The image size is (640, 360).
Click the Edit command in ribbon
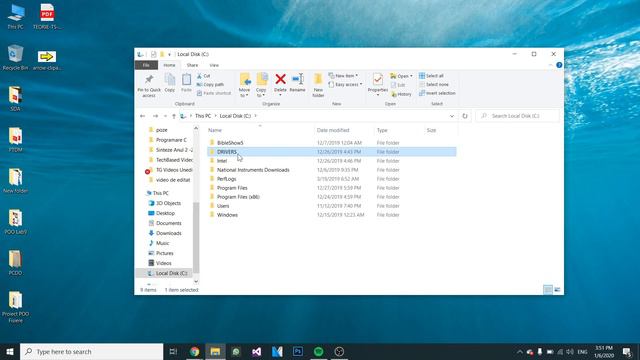(x=398, y=85)
